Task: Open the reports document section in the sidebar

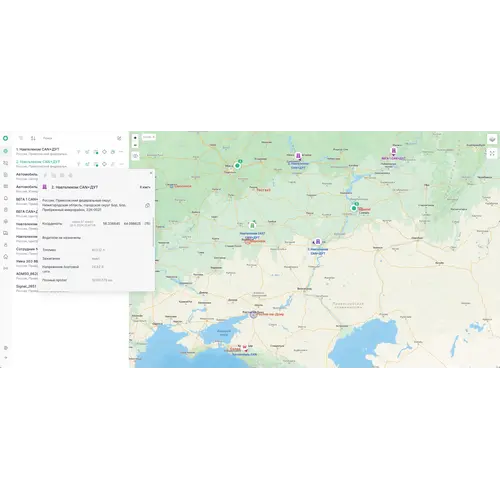Action: click(x=6, y=175)
